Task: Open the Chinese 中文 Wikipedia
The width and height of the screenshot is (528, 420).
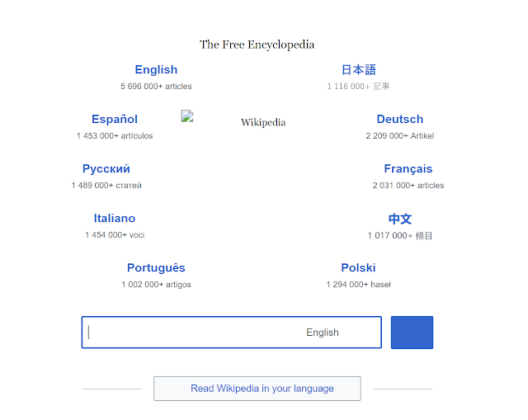Action: pyautogui.click(x=399, y=219)
